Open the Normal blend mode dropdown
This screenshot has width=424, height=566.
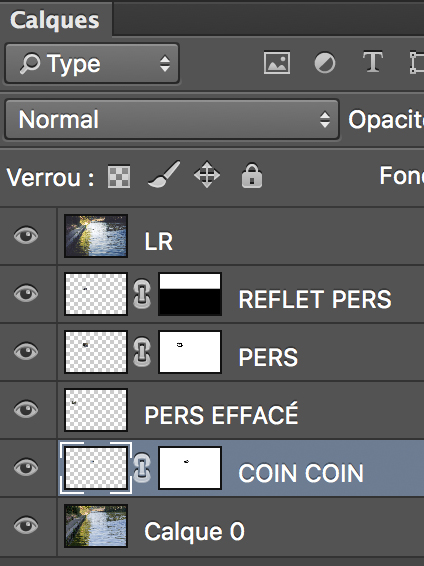tap(172, 119)
